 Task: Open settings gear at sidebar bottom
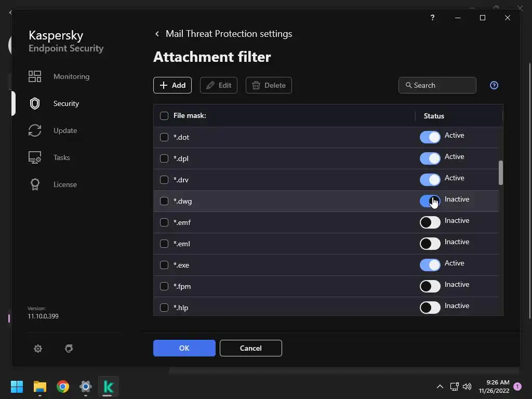pyautogui.click(x=37, y=349)
